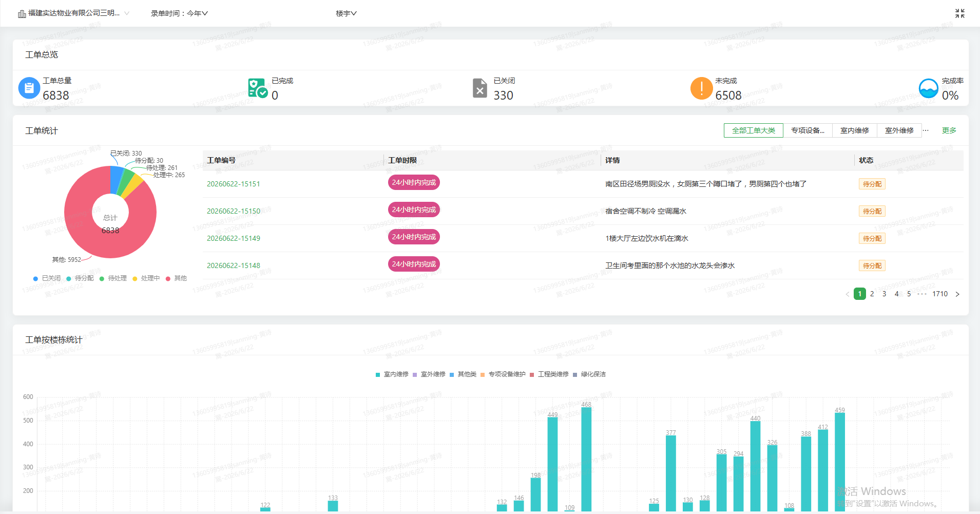Switch to the 室内维修 tab

click(855, 130)
